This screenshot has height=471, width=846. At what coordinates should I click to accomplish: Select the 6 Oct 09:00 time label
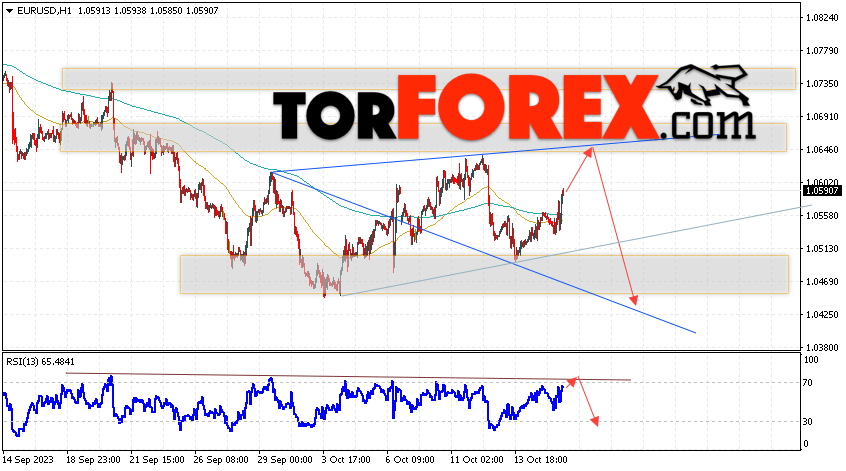pos(410,460)
